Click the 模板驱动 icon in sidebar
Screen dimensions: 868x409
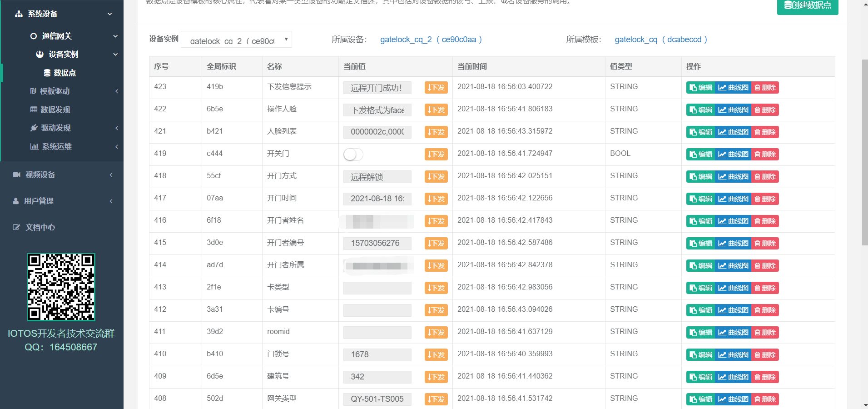click(x=33, y=91)
